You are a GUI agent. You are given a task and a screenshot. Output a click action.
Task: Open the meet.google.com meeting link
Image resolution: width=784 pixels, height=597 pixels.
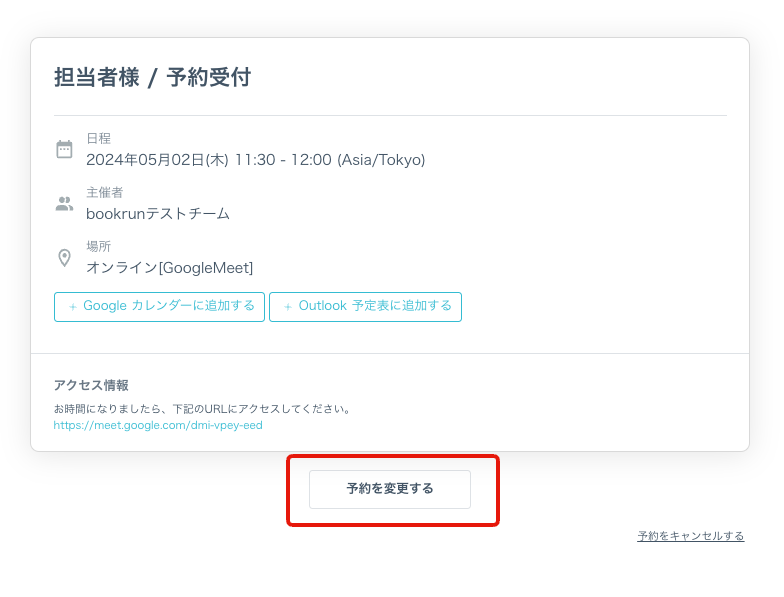pyautogui.click(x=158, y=425)
